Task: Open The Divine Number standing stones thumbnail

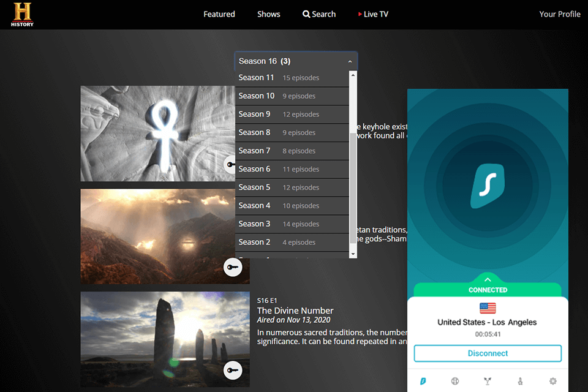Action: point(165,339)
